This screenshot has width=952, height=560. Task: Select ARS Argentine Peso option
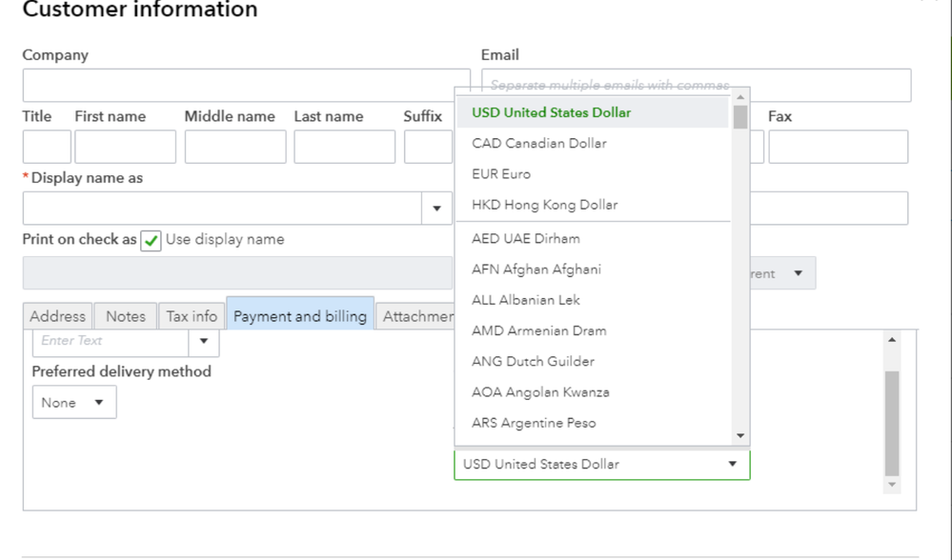click(534, 423)
